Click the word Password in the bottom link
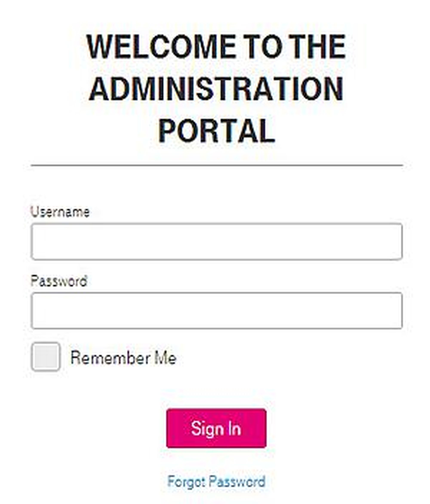The image size is (430, 504). 237,481
